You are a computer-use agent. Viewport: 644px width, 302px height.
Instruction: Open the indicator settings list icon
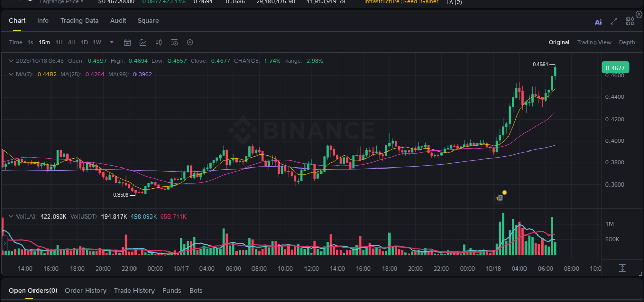(x=174, y=42)
